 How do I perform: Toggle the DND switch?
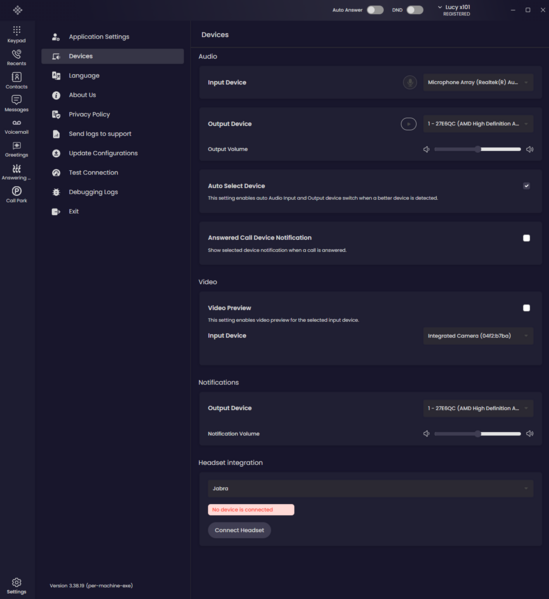point(415,10)
